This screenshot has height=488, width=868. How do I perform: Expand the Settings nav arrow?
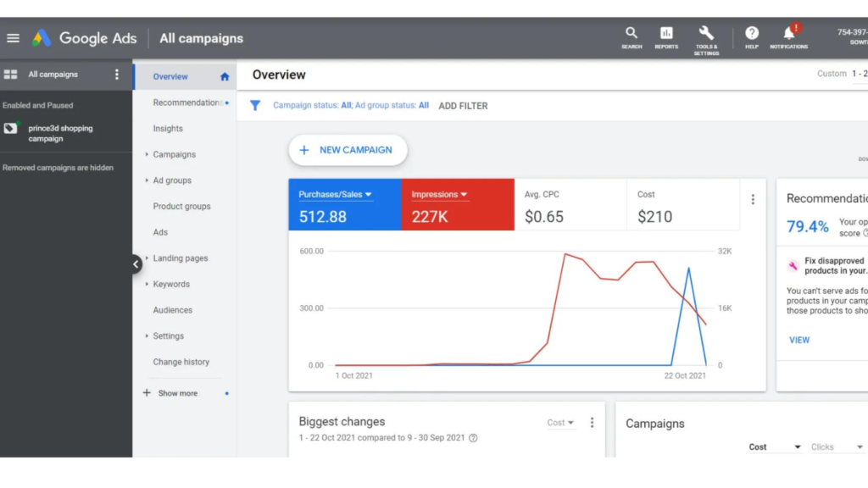(147, 335)
